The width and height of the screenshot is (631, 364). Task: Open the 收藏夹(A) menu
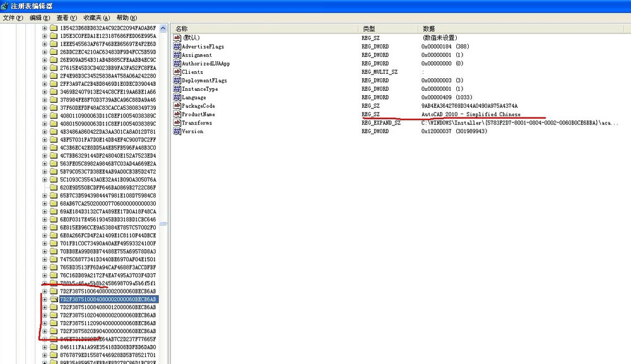[97, 18]
